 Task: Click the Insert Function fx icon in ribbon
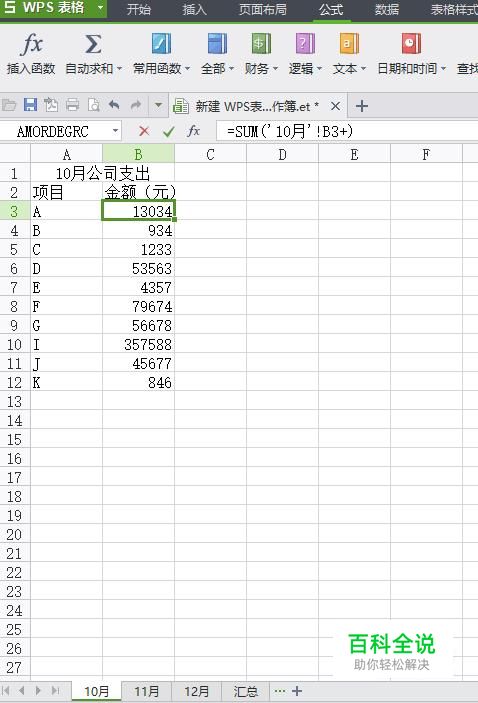pyautogui.click(x=31, y=44)
